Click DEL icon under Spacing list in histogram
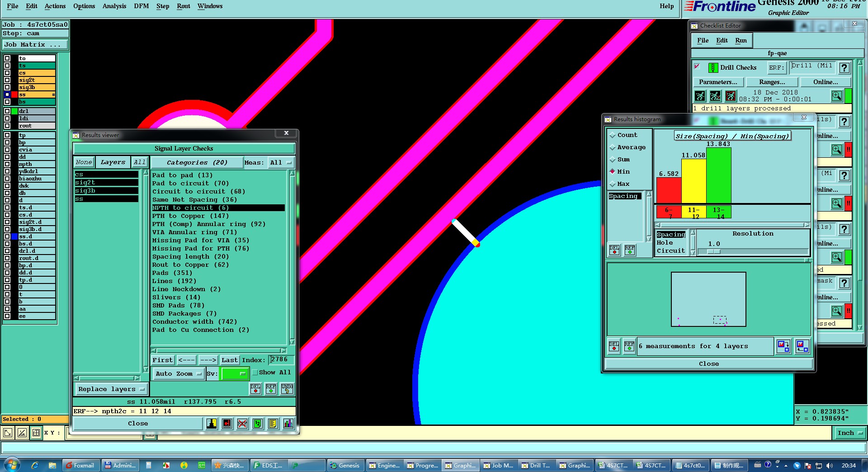The image size is (868, 472). [614, 250]
